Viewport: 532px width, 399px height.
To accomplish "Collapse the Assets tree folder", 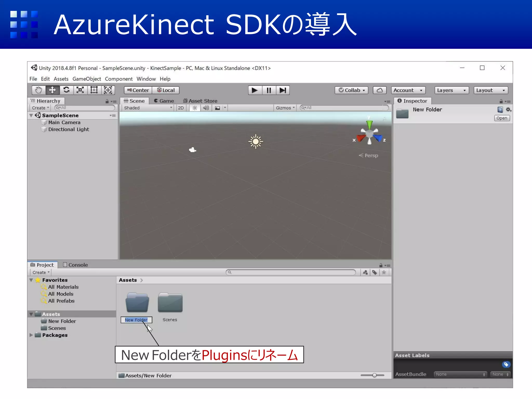I will tap(31, 314).
